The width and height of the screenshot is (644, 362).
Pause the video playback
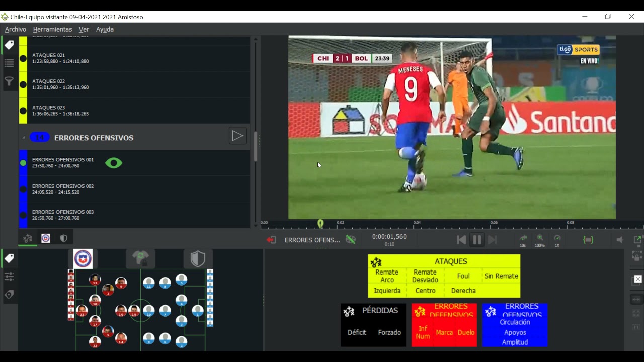click(477, 240)
